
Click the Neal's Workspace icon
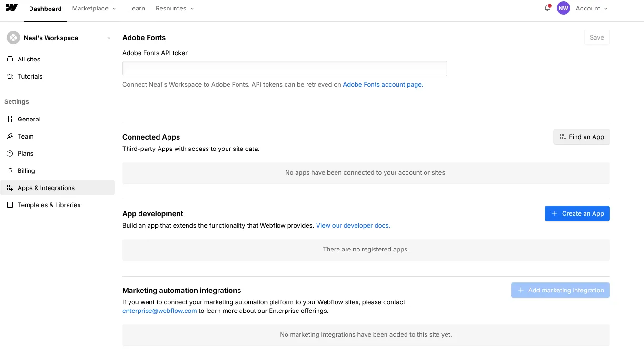tap(13, 38)
